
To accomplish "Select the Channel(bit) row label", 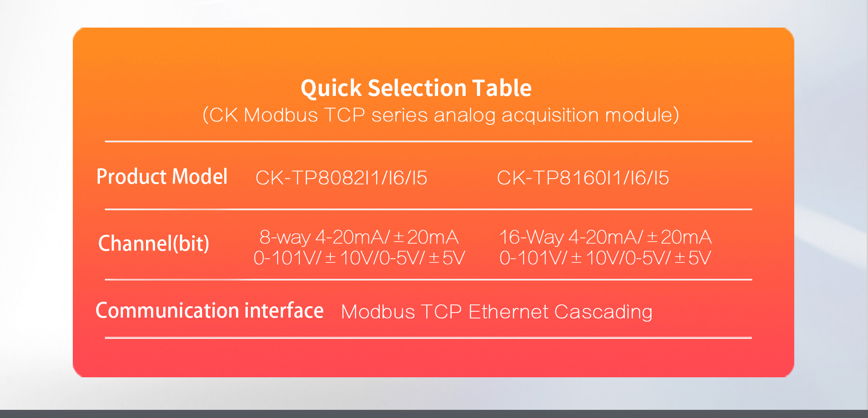I will click(x=154, y=243).
